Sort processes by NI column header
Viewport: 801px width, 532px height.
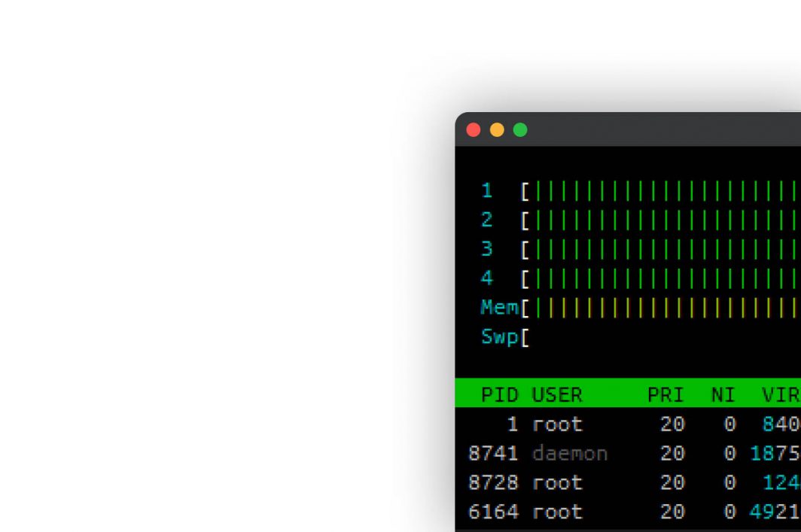723,395
